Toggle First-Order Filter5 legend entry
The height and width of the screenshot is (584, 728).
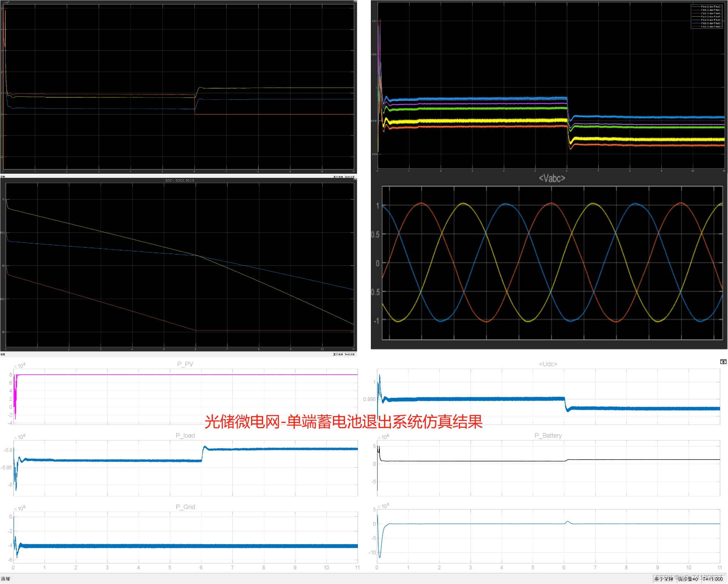tap(710, 17)
